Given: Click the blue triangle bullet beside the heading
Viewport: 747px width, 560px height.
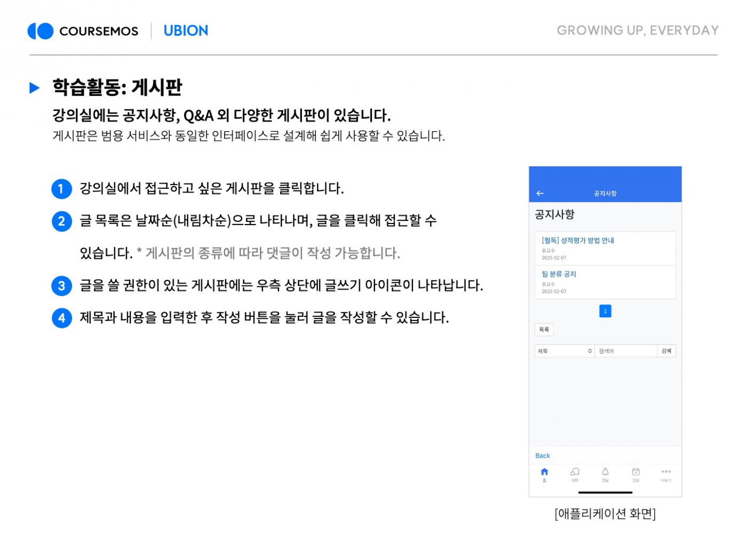Looking at the screenshot, I should coord(35,88).
